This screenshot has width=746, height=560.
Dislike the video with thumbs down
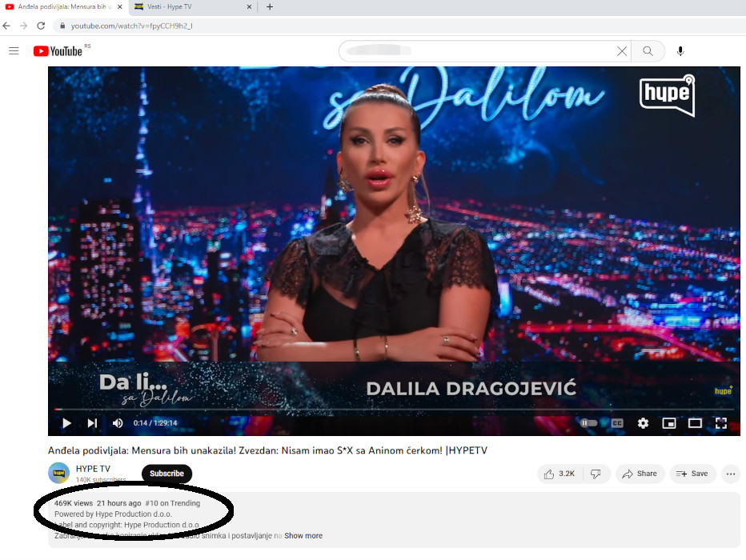coord(596,474)
